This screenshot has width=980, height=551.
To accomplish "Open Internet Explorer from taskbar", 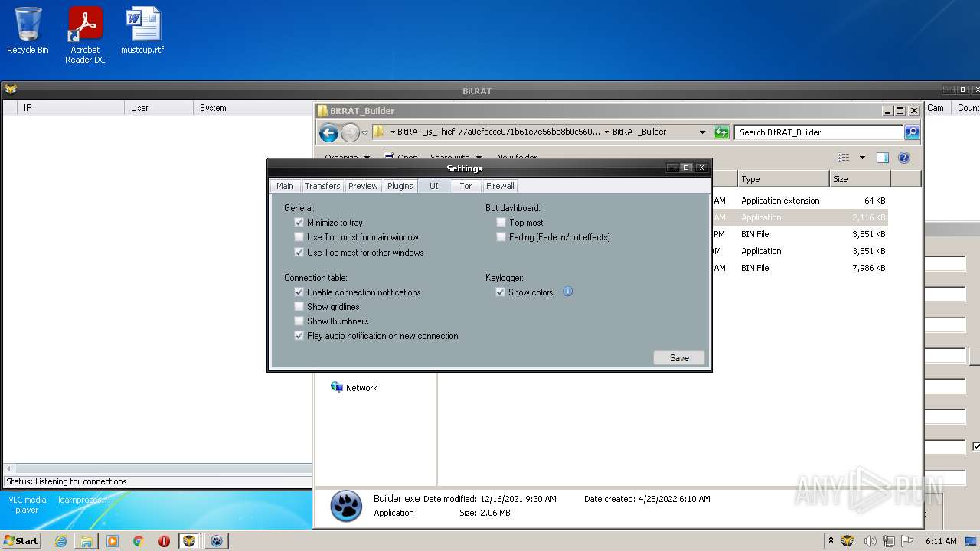I will click(x=60, y=541).
